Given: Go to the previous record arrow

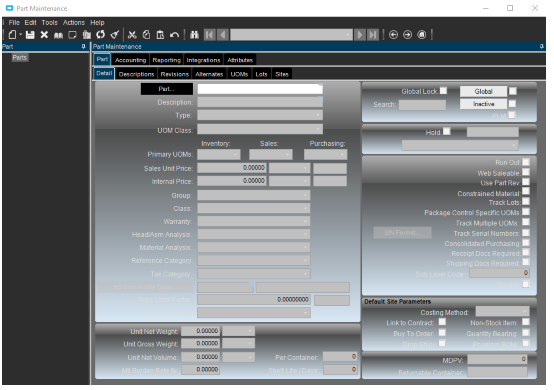Looking at the screenshot, I should coord(223,35).
